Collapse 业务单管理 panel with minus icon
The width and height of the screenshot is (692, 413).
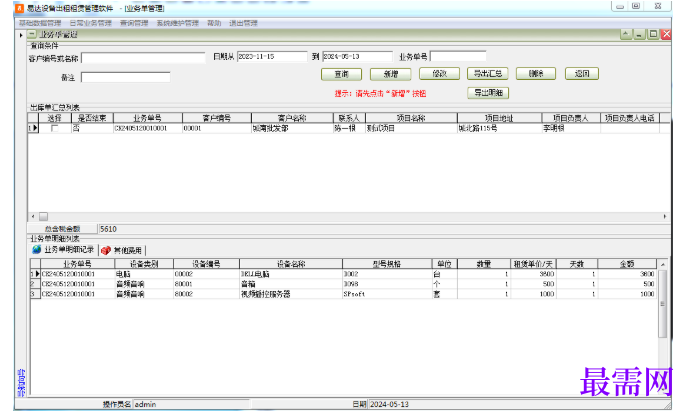[x=32, y=34]
